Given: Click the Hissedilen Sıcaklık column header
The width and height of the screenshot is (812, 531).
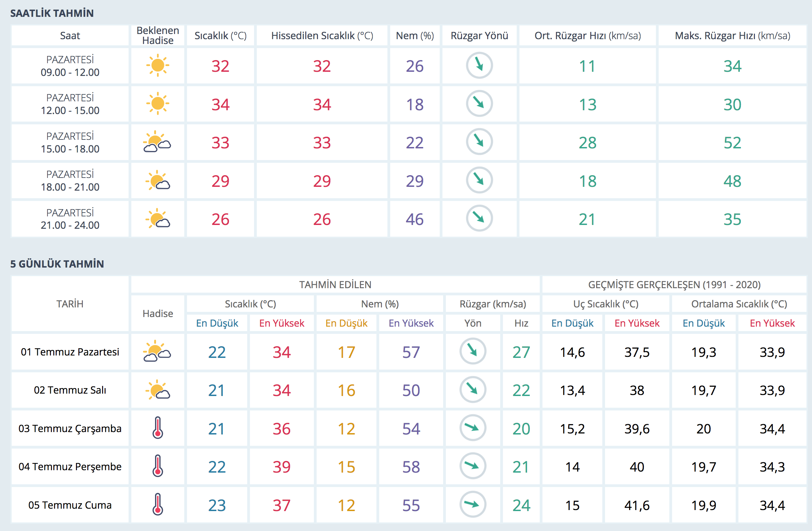Looking at the screenshot, I should [x=322, y=36].
